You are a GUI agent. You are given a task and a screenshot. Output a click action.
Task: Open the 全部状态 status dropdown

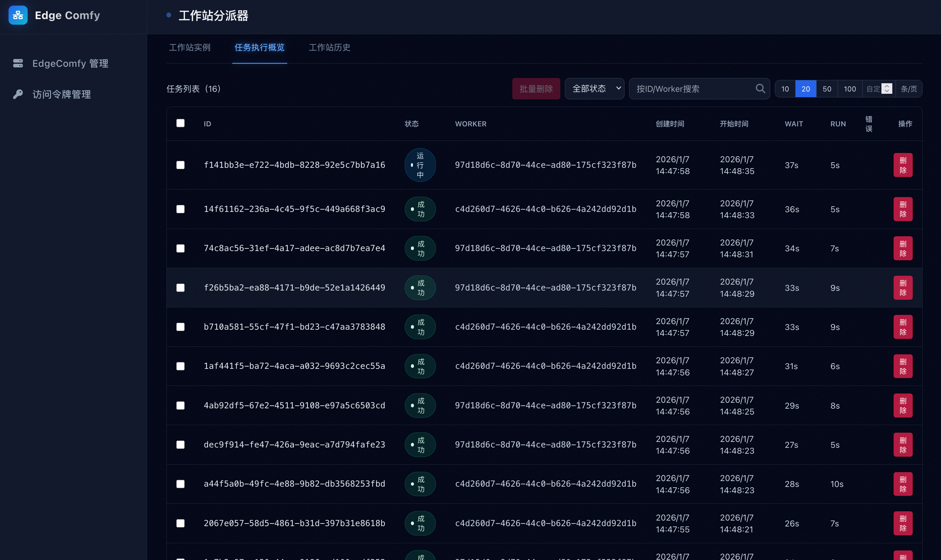tap(594, 89)
